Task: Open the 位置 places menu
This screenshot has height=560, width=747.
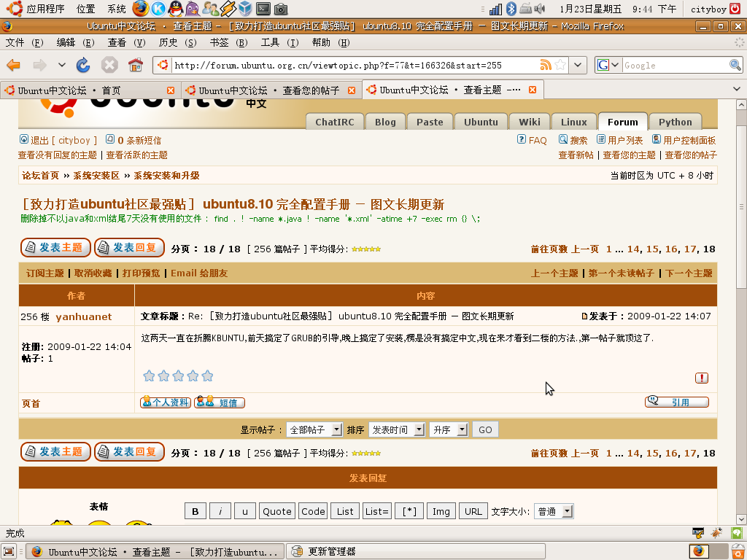Action: pos(86,9)
